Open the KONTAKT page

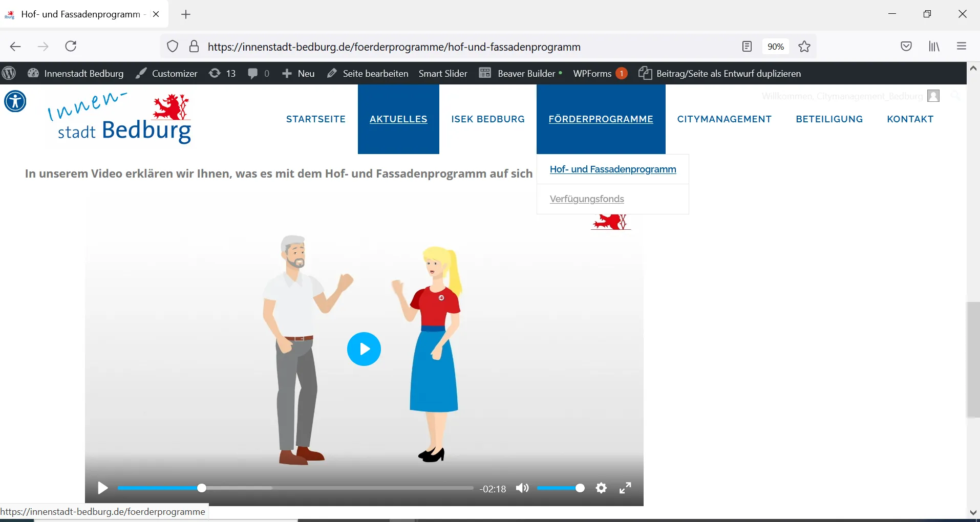tap(910, 119)
